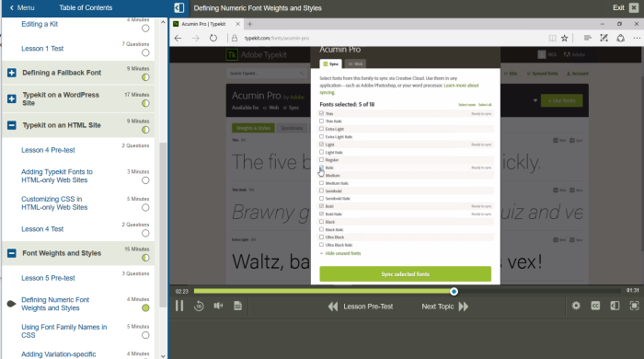Image resolution: width=644 pixels, height=359 pixels.
Task: Open the browser hub icon
Action: pyautogui.click(x=588, y=38)
